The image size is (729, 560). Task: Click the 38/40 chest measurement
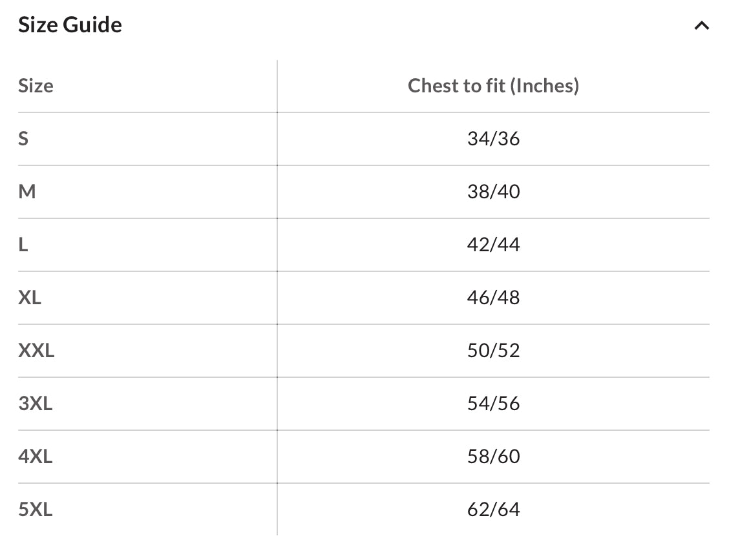tap(493, 192)
